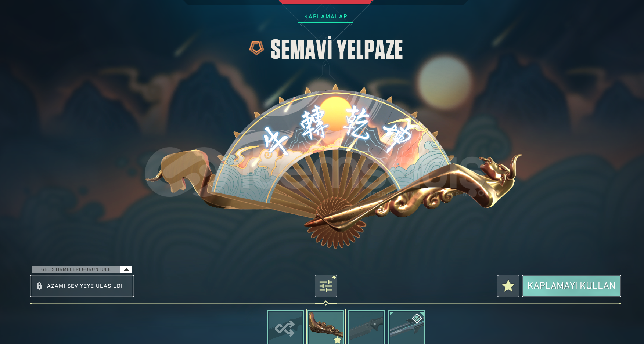Click the Azami Seviyeye Ulaşıldı button
644x344 pixels.
click(82, 286)
